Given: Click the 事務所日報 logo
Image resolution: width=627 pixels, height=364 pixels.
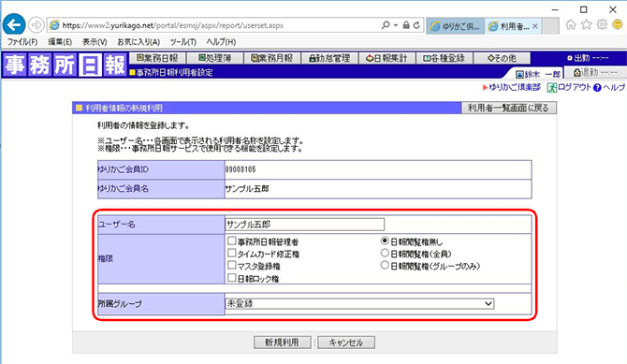Looking at the screenshot, I should click(65, 65).
